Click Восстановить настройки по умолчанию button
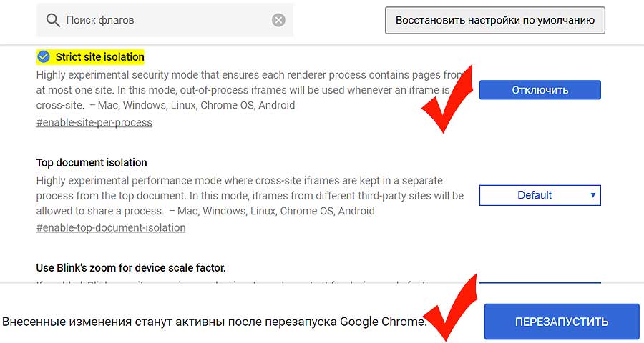Image resolution: width=644 pixels, height=343 pixels. pyautogui.click(x=495, y=20)
